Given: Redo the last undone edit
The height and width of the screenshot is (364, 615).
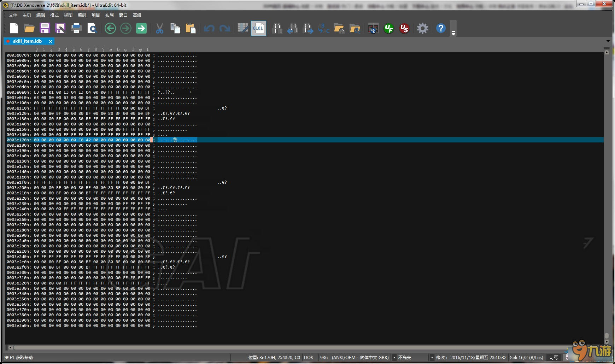Looking at the screenshot, I should point(225,28).
